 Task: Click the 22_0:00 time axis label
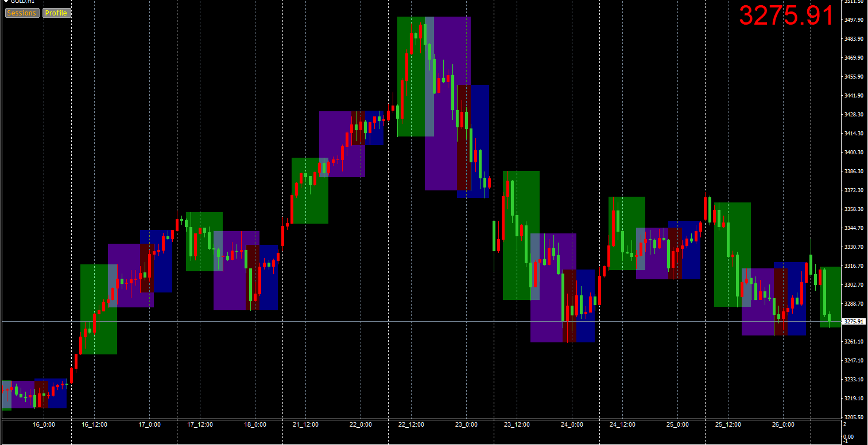click(x=361, y=425)
